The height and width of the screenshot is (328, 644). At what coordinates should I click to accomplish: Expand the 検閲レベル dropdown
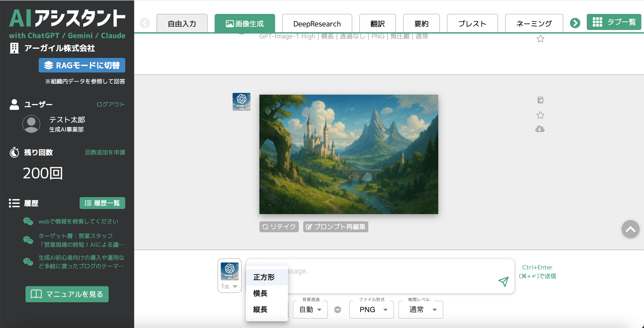click(420, 310)
